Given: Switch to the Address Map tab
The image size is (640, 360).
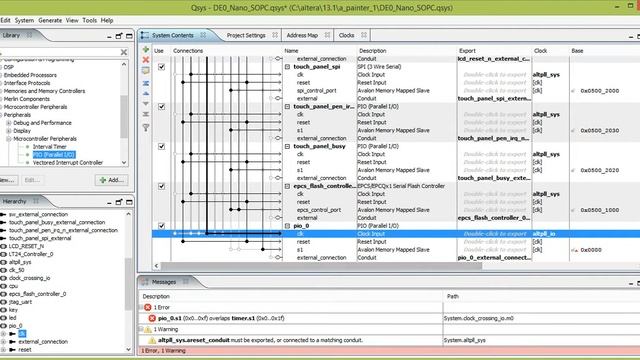Looking at the screenshot, I should [x=302, y=36].
